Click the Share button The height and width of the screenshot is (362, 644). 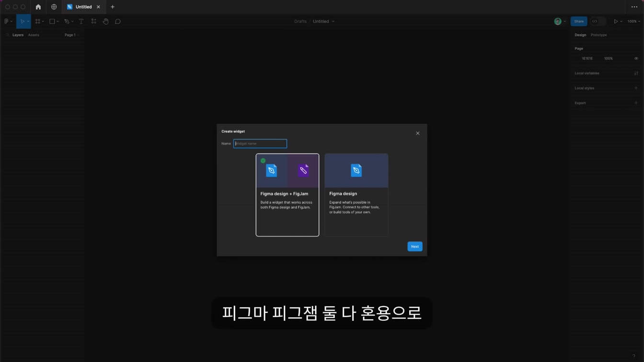point(579,22)
